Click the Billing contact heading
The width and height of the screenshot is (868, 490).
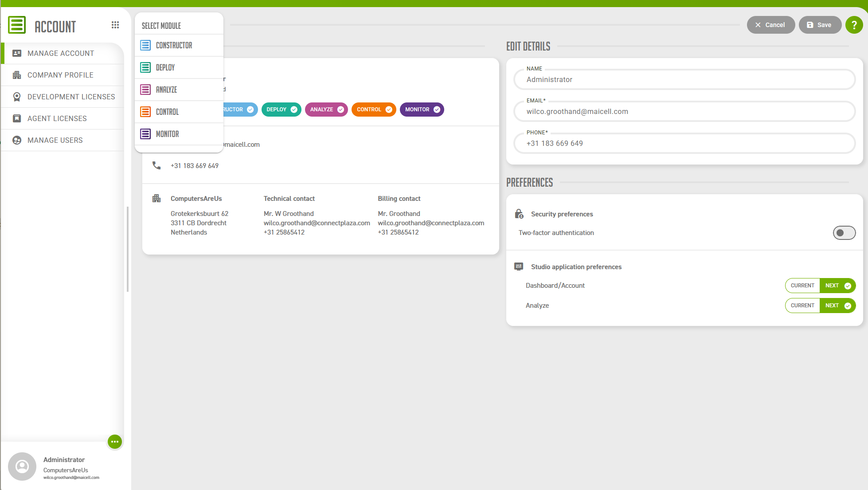[x=399, y=199]
